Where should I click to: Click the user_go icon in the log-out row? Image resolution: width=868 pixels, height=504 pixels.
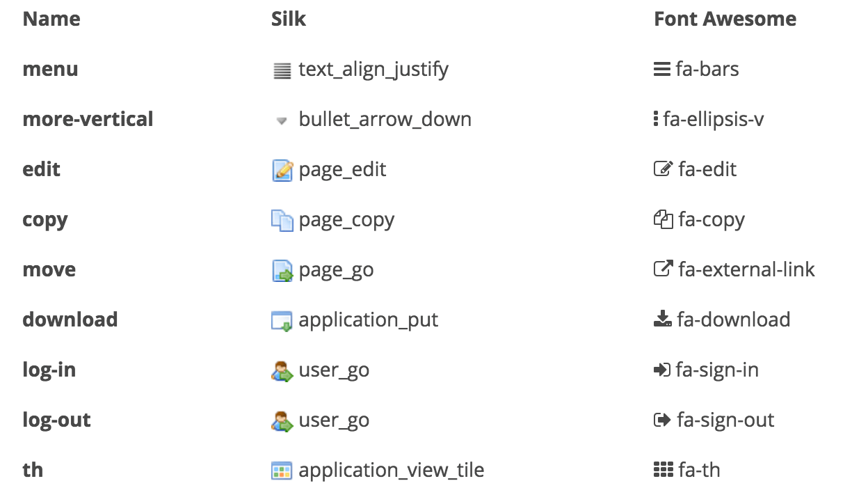[x=282, y=421]
